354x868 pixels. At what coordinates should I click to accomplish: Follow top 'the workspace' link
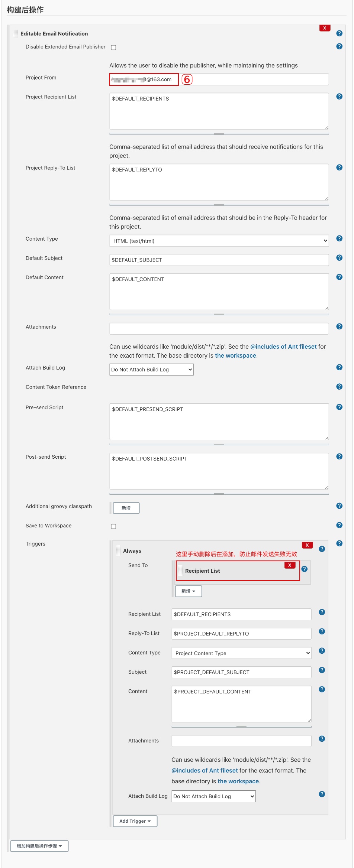point(235,355)
